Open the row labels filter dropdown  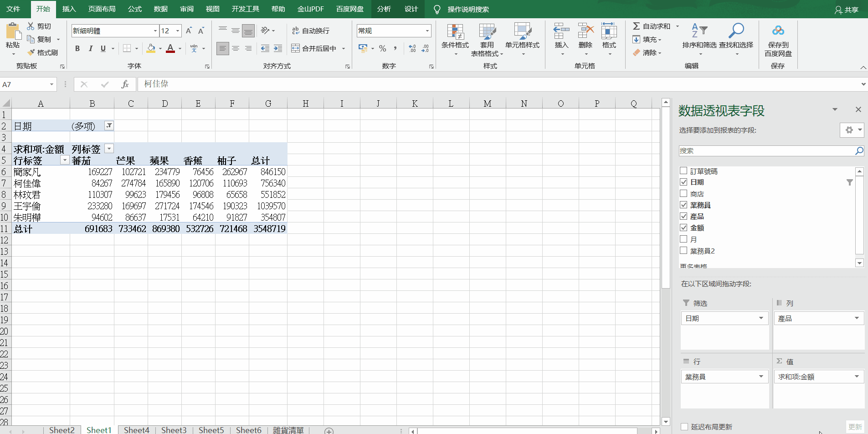tap(65, 160)
